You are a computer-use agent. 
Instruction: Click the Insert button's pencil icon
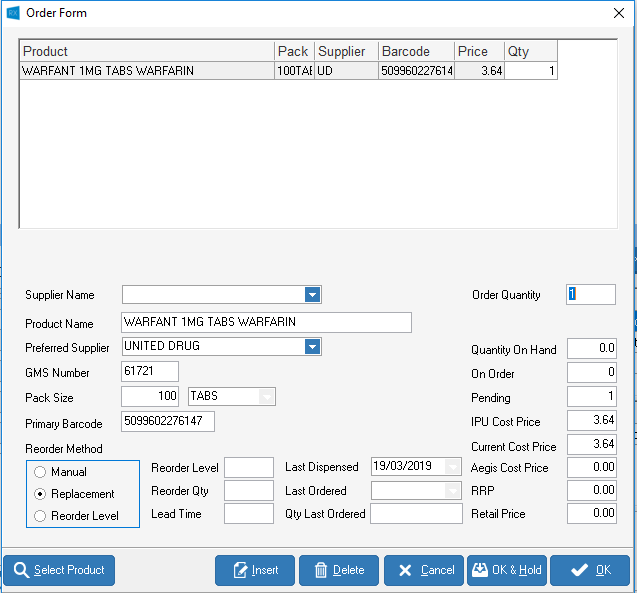point(240,570)
